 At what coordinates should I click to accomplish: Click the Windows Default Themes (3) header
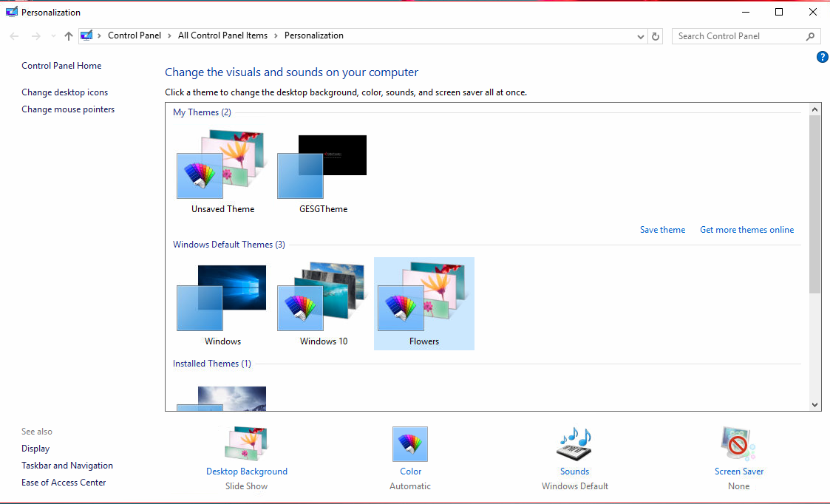click(228, 245)
